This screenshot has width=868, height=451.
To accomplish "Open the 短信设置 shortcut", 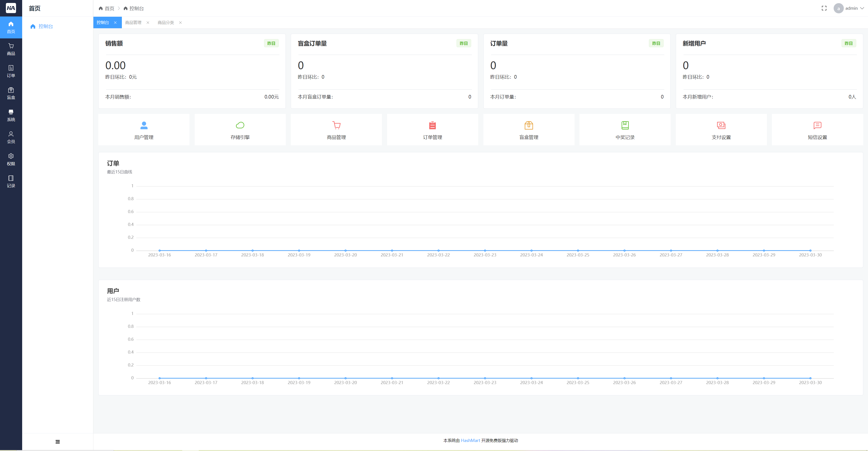I will (x=817, y=130).
